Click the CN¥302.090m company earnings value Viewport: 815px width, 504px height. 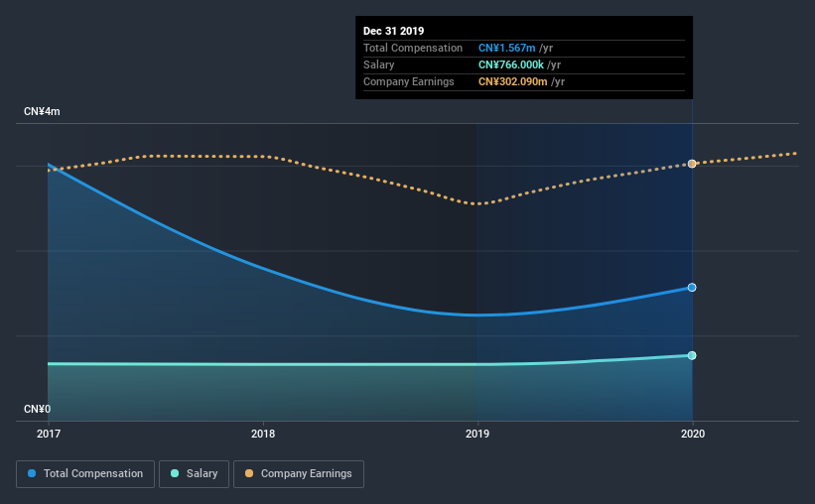pos(512,81)
